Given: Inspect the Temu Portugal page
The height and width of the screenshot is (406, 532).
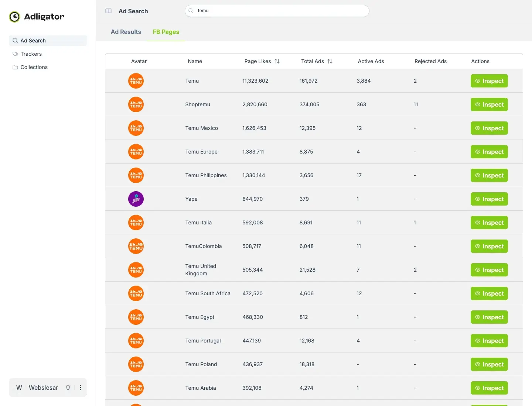Looking at the screenshot, I should pos(489,341).
